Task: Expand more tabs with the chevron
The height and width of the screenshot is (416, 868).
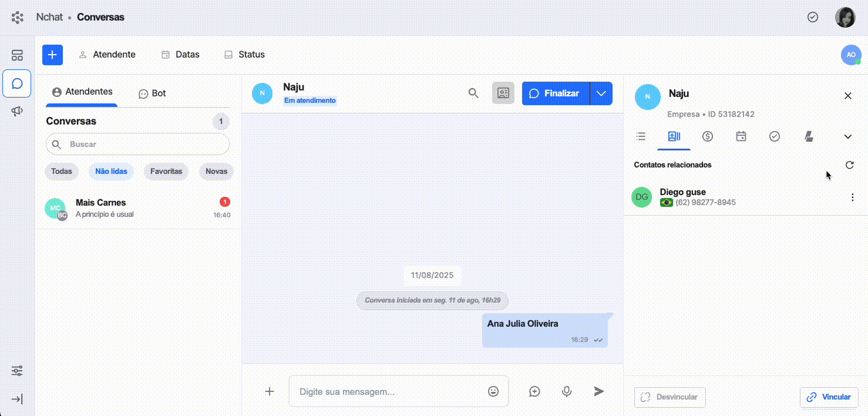Action: click(x=848, y=136)
